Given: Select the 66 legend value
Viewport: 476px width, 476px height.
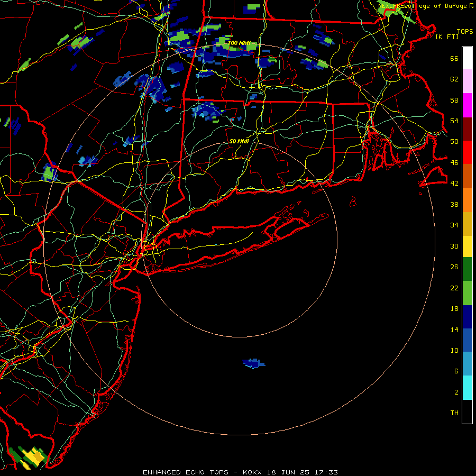Looking at the screenshot, I should [454, 58].
